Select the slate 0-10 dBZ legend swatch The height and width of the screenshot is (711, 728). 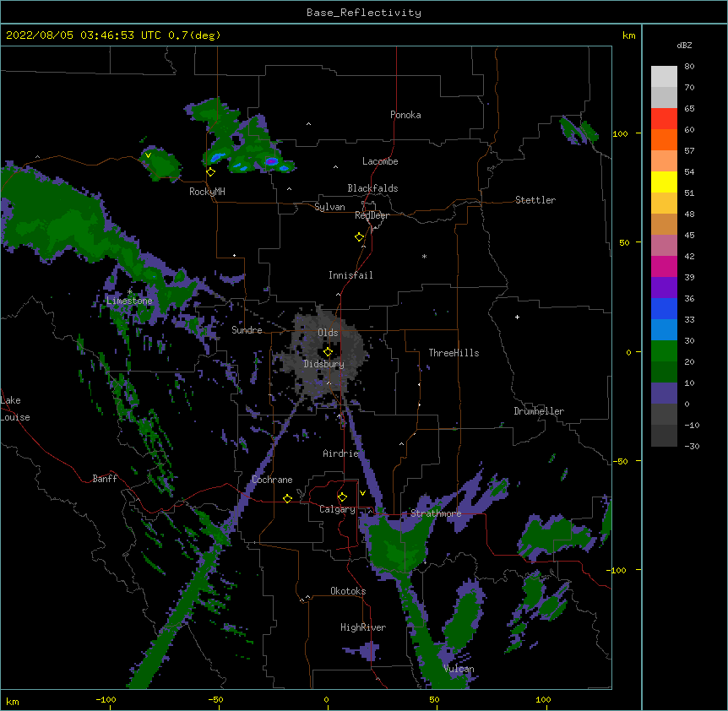[x=664, y=393]
